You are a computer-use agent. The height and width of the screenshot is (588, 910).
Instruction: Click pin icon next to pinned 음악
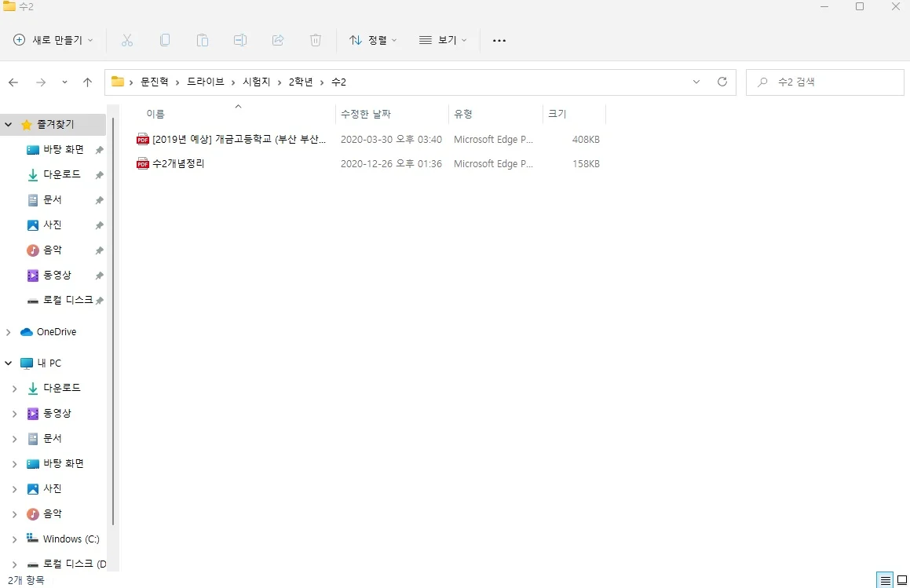point(99,250)
